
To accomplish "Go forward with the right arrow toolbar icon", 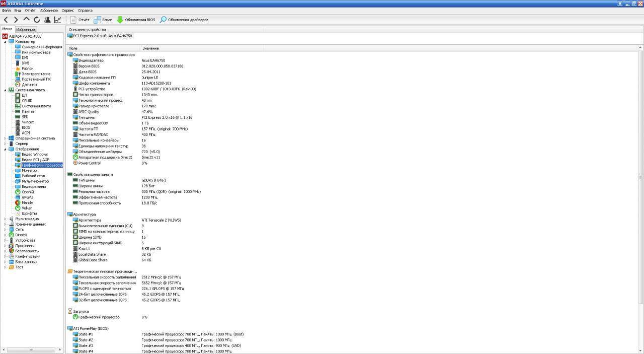I will 16,20.
